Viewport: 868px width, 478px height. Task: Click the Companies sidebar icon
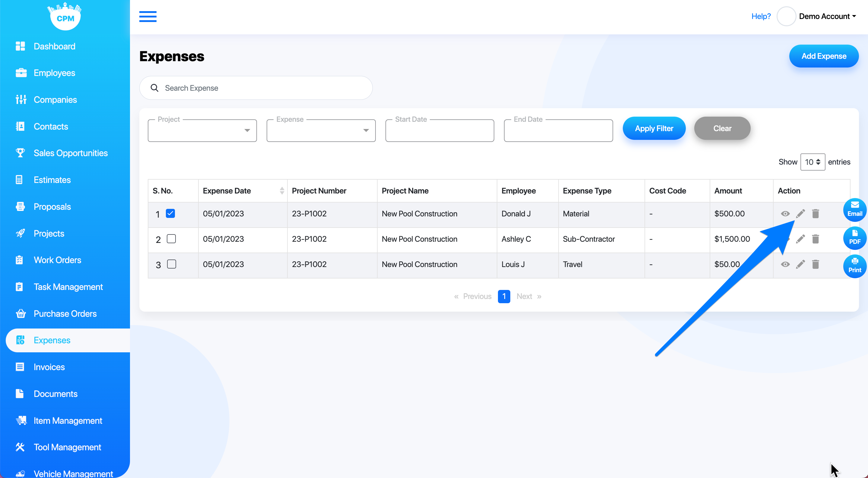[21, 100]
